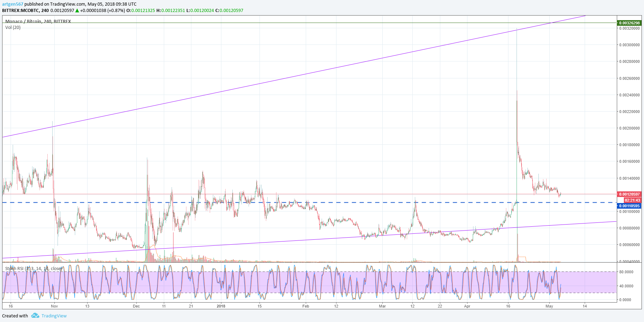Click the L:0.00120024 low value in header
The height and width of the screenshot is (322, 644).
click(x=200, y=10)
